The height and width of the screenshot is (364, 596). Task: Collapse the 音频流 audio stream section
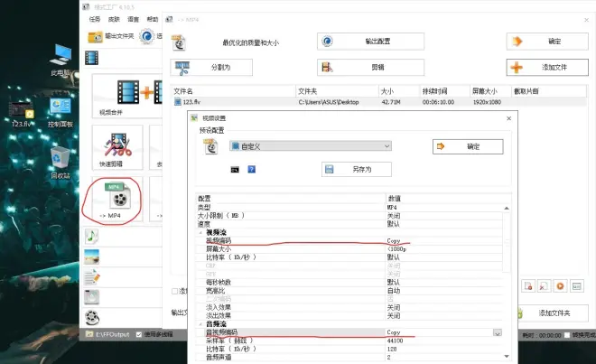(200, 324)
